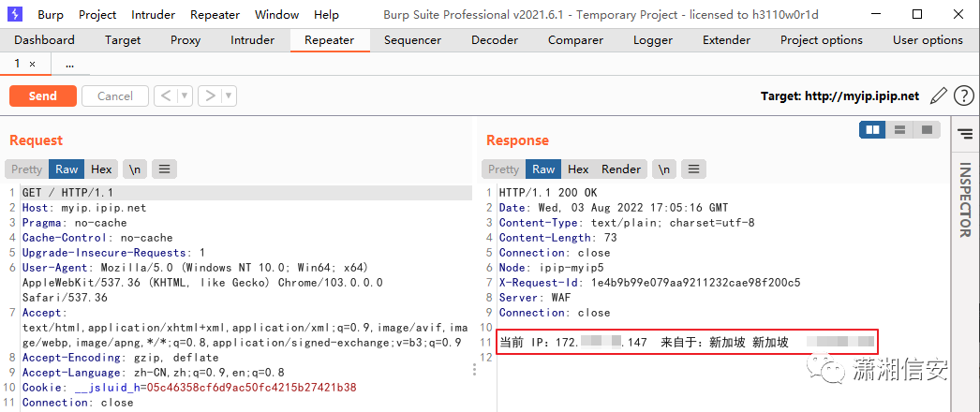Toggle non-printable characters in Request
The width and height of the screenshot is (980, 412).
[135, 169]
